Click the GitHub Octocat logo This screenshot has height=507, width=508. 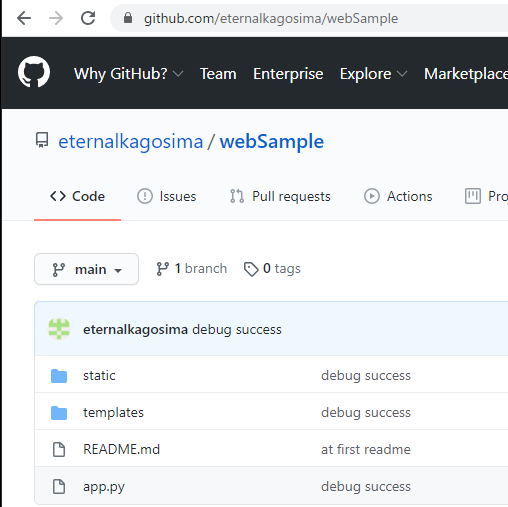tap(34, 72)
